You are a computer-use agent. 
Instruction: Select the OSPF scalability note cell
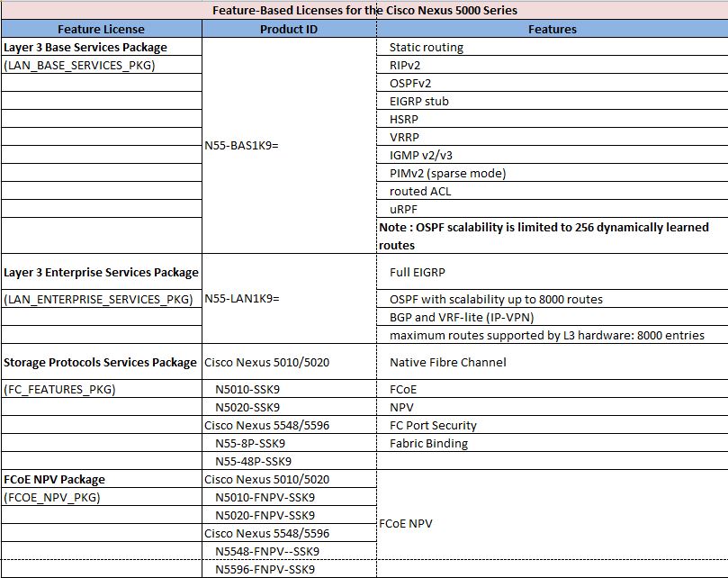[x=552, y=236]
